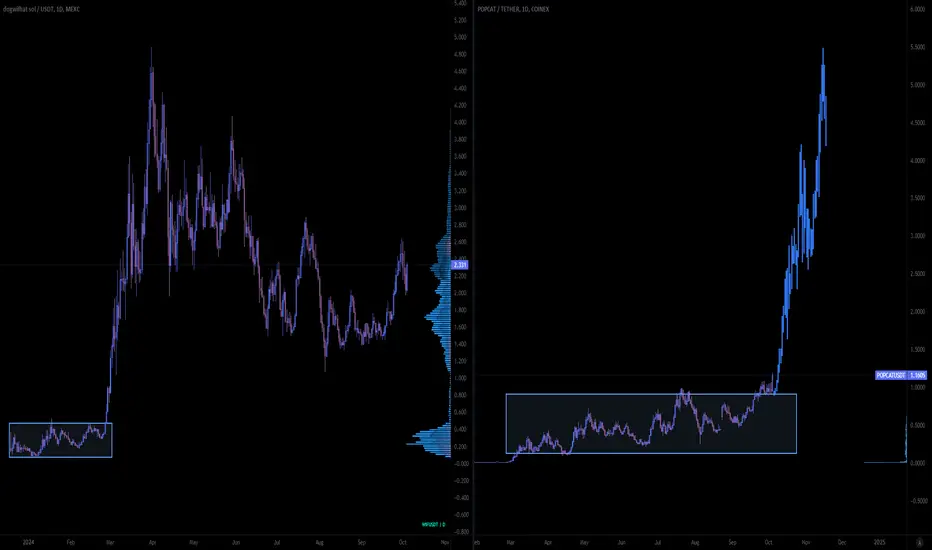Toggle auto-scale icon at bottom-right corner
The width and height of the screenshot is (932, 550).
(920, 542)
